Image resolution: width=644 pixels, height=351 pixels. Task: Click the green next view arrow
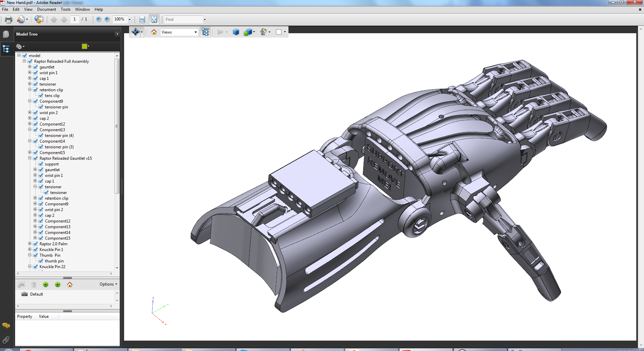coord(58,285)
